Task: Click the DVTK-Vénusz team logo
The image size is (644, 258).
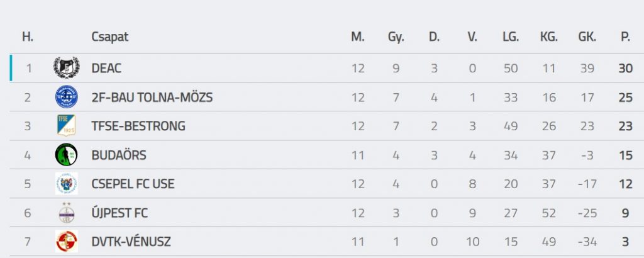Action: point(66,242)
